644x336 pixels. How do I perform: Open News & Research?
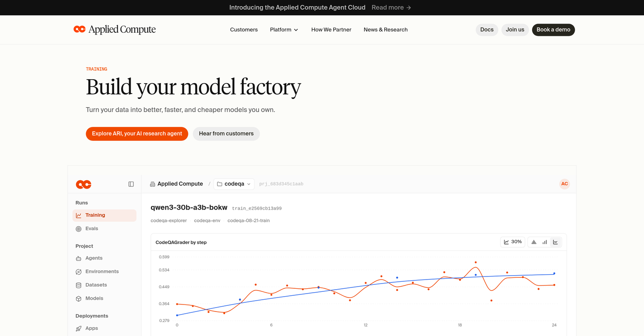pos(386,30)
